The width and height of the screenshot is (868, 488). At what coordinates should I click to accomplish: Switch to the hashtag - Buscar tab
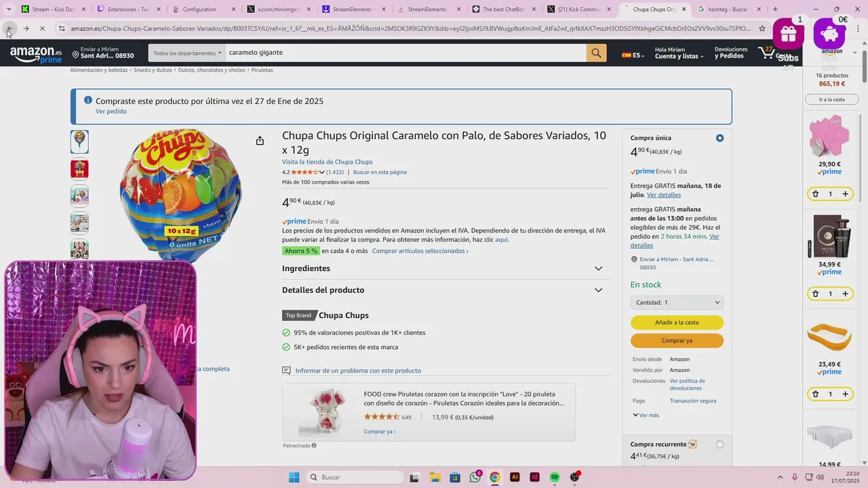[728, 9]
